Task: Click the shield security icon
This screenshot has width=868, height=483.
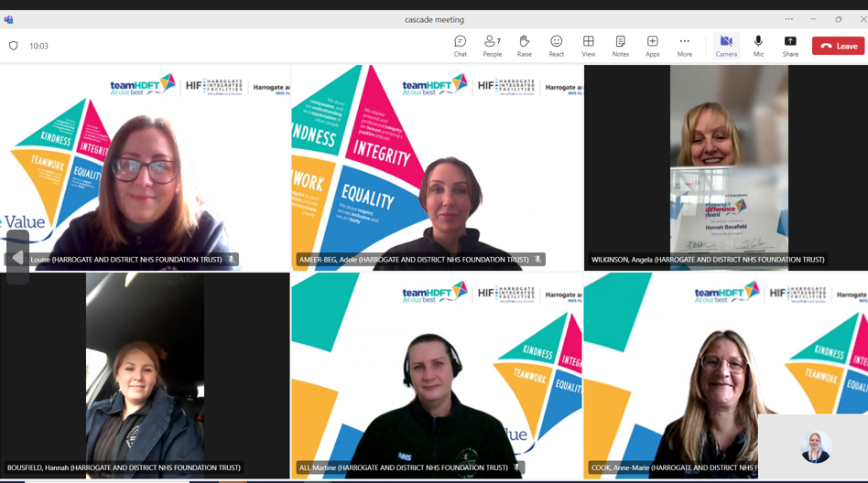Action: 13,46
